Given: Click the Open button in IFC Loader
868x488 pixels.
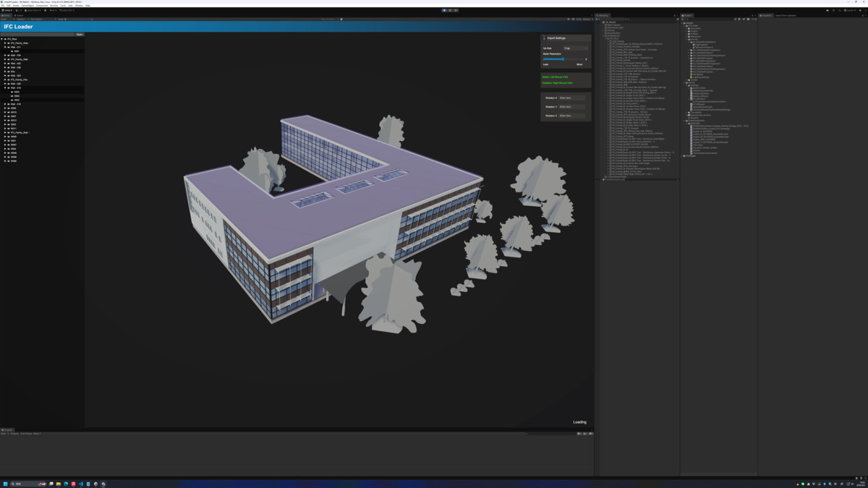Looking at the screenshot, I should 80,34.
